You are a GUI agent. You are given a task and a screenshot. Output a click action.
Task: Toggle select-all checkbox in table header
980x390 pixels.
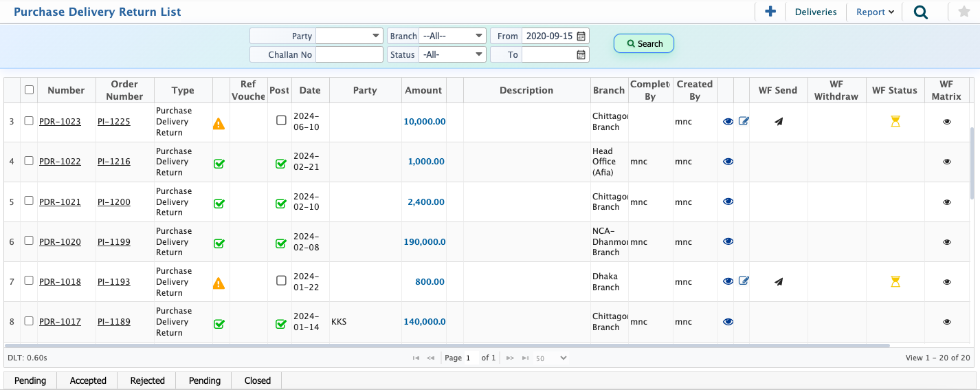click(x=29, y=89)
